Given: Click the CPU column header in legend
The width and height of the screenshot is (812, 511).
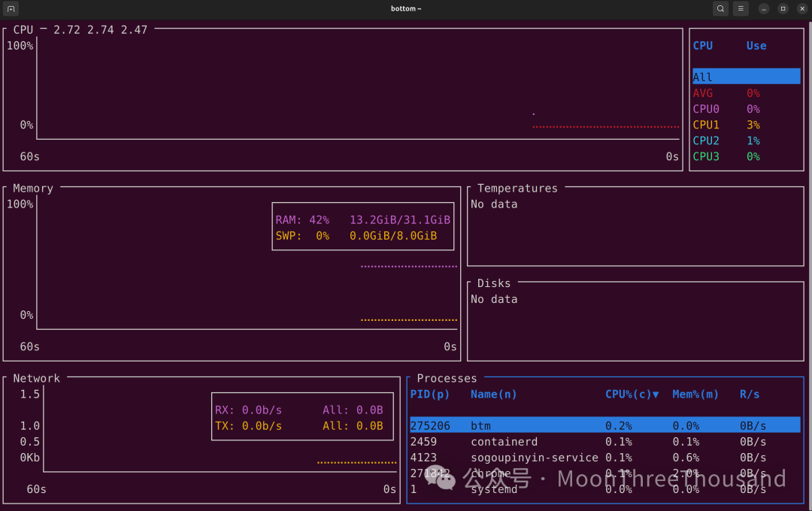Looking at the screenshot, I should point(703,46).
